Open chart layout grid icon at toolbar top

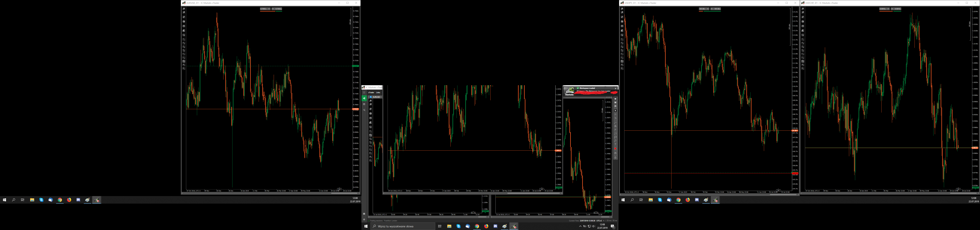click(616, 99)
